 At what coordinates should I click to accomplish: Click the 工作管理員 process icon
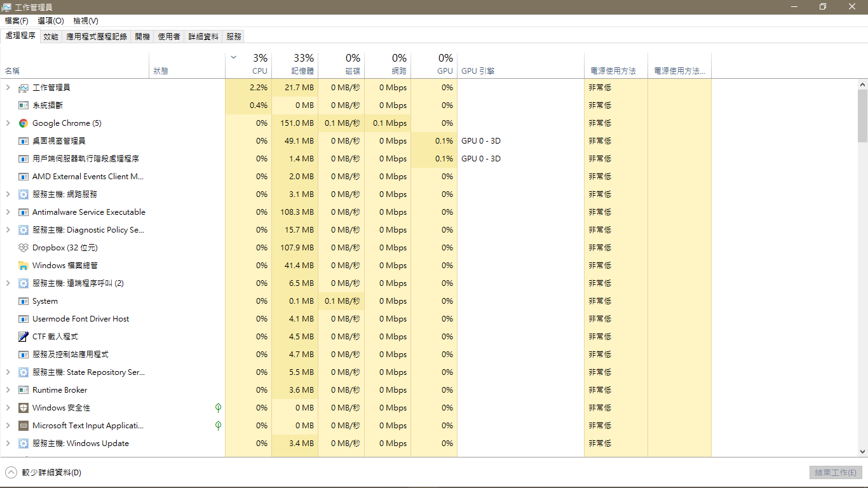(24, 88)
